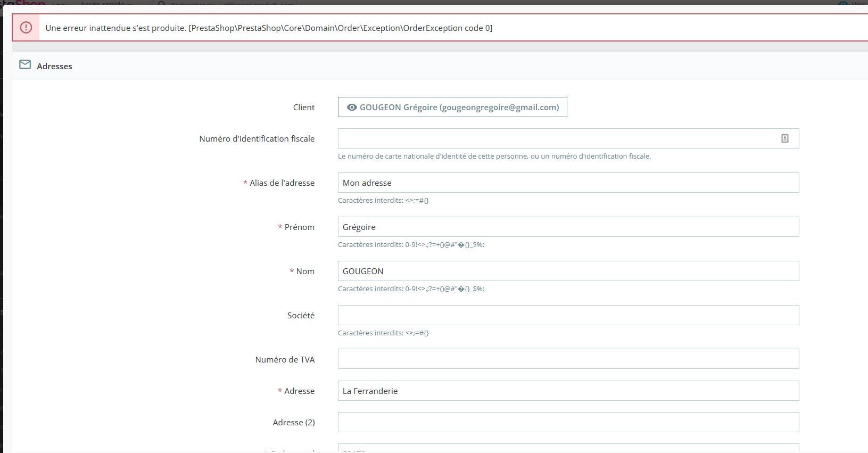Click the error alert exclamation icon
The image size is (868, 453).
click(26, 28)
